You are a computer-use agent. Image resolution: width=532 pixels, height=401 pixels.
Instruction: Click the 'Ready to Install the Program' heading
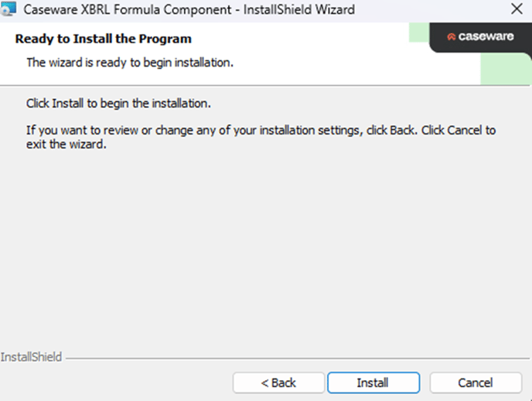(x=104, y=39)
